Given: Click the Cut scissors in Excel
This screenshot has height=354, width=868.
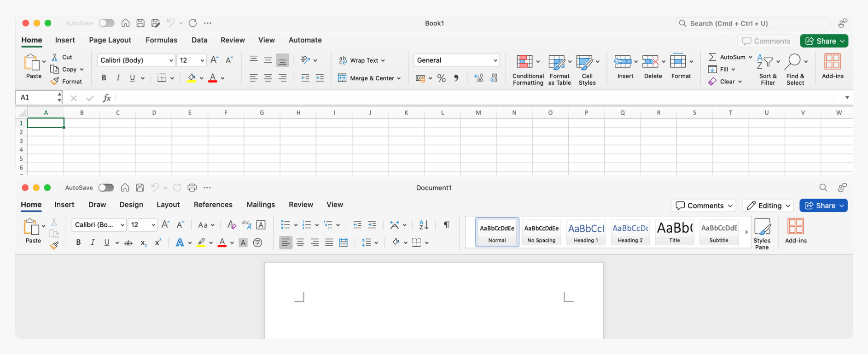Looking at the screenshot, I should point(55,57).
